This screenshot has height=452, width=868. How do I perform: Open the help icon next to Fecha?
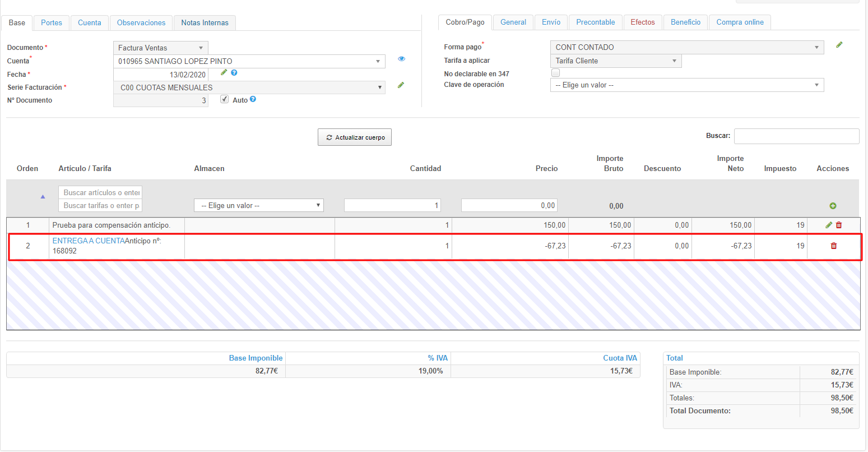pos(234,73)
